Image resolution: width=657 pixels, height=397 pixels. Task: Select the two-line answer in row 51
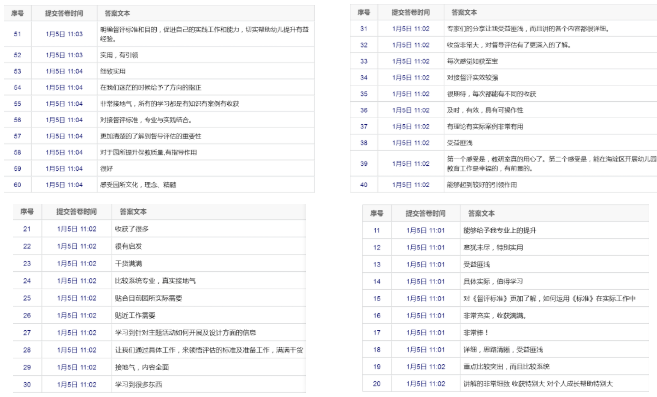(204, 34)
